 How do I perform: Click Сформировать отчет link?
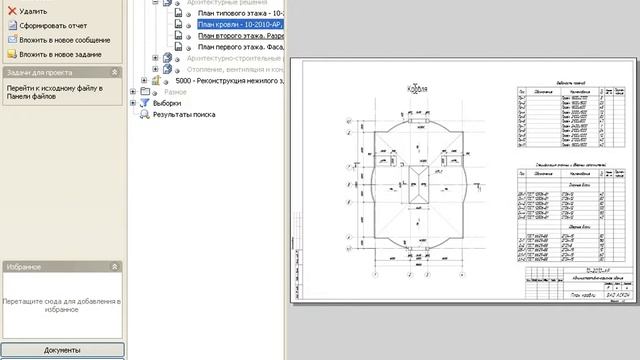tap(53, 26)
